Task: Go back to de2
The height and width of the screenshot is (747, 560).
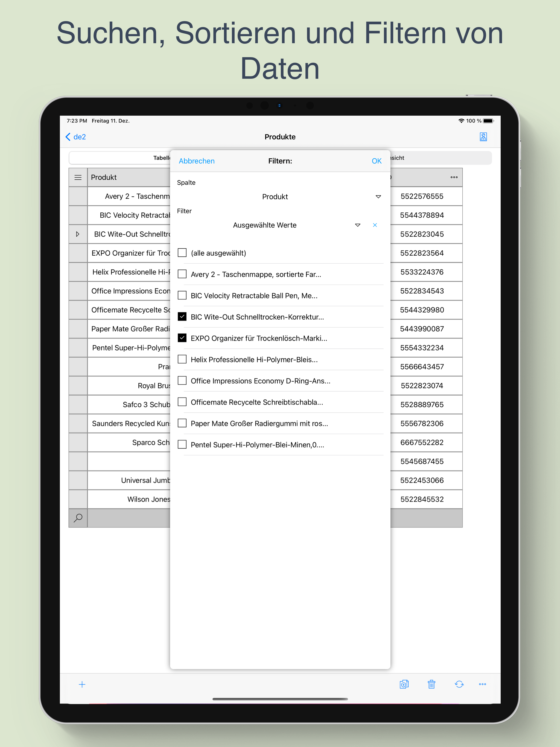Action: (x=76, y=137)
